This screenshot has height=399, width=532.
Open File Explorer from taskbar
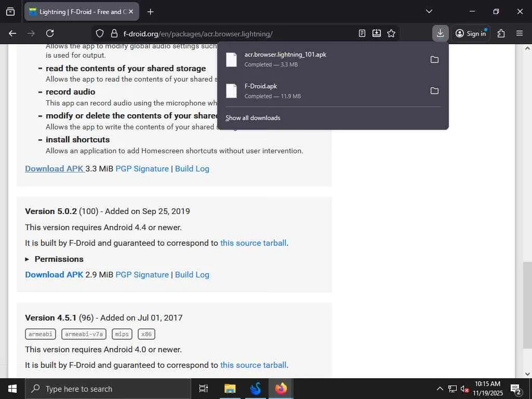[230, 389]
